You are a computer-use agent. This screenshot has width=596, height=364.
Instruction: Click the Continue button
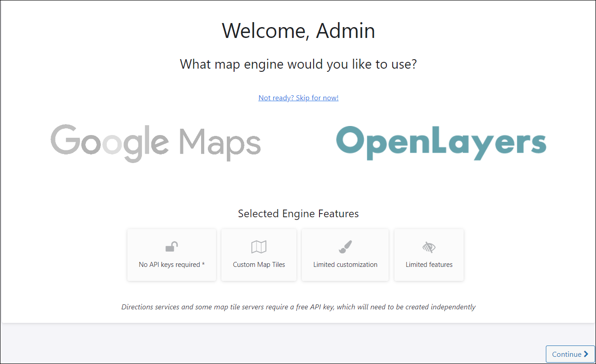(570, 354)
